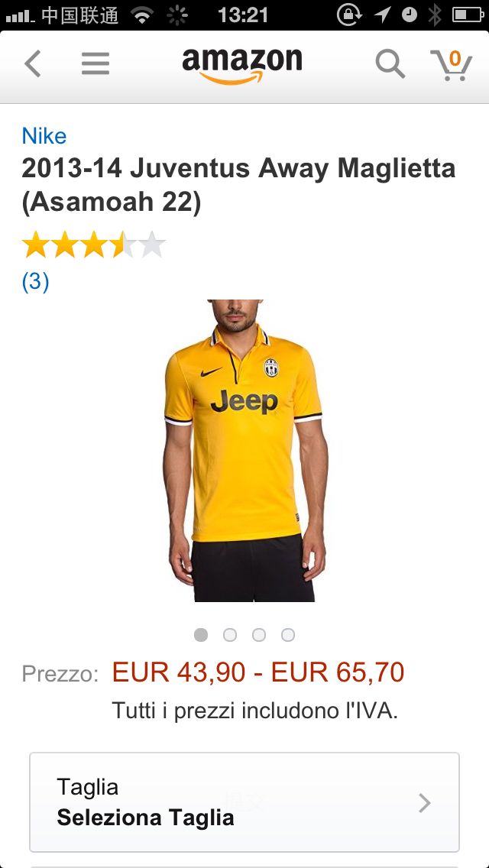Tap the Bluetooth status icon

[435, 15]
